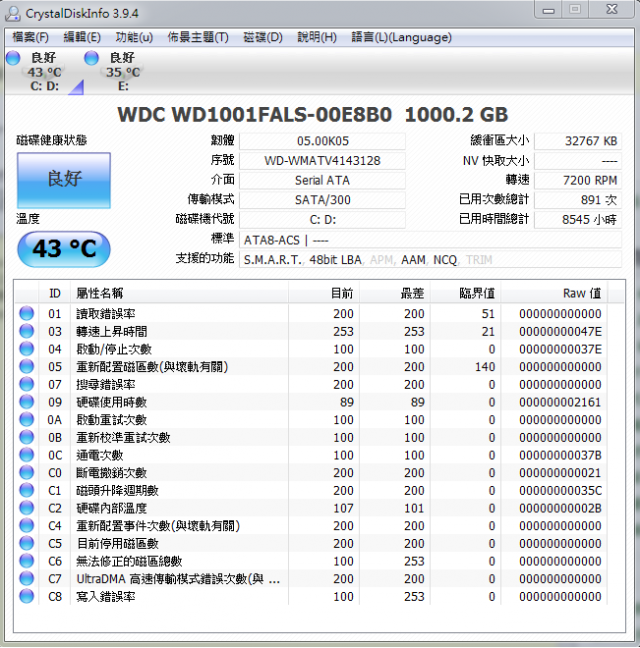Click the drive letter field C: D:

pyautogui.click(x=322, y=219)
